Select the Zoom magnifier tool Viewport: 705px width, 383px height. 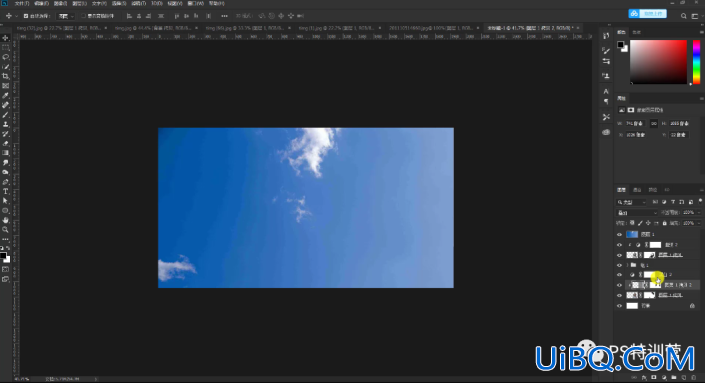click(5, 230)
